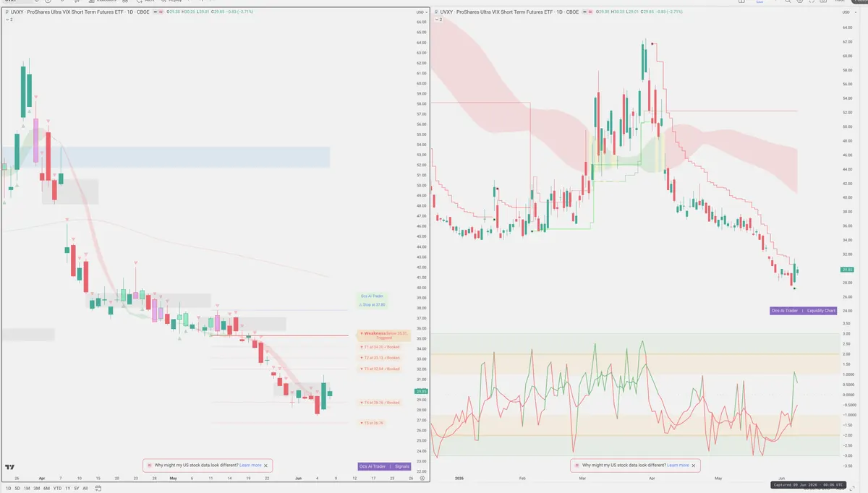This screenshot has width=868, height=493.
Task: Click the 66.00 value on left price axis
Action: (422, 22)
